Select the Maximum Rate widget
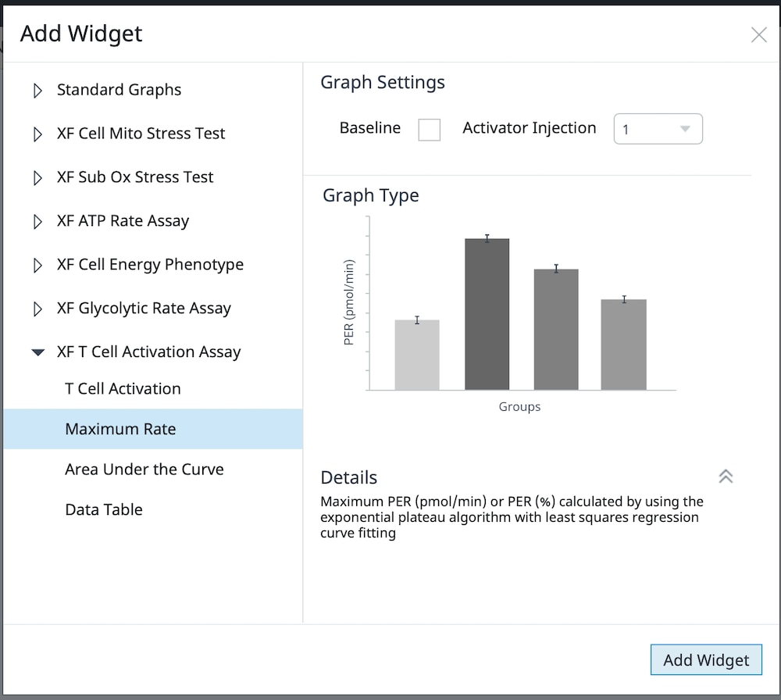 click(x=120, y=429)
